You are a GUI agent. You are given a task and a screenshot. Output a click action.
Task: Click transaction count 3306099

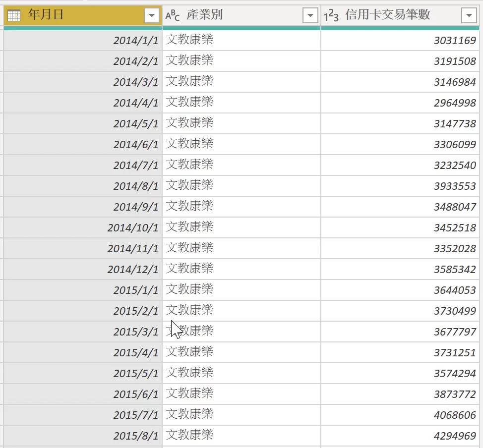click(400, 144)
